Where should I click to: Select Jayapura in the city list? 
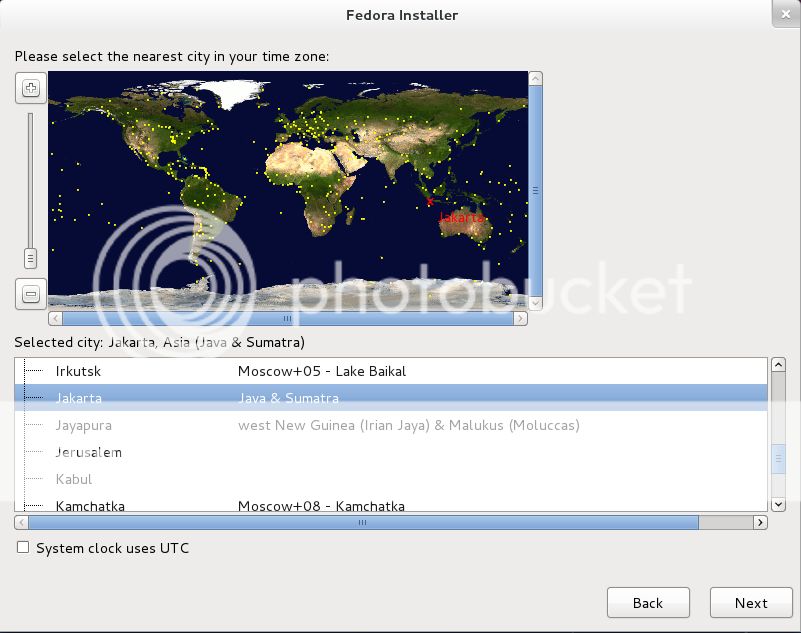391,425
